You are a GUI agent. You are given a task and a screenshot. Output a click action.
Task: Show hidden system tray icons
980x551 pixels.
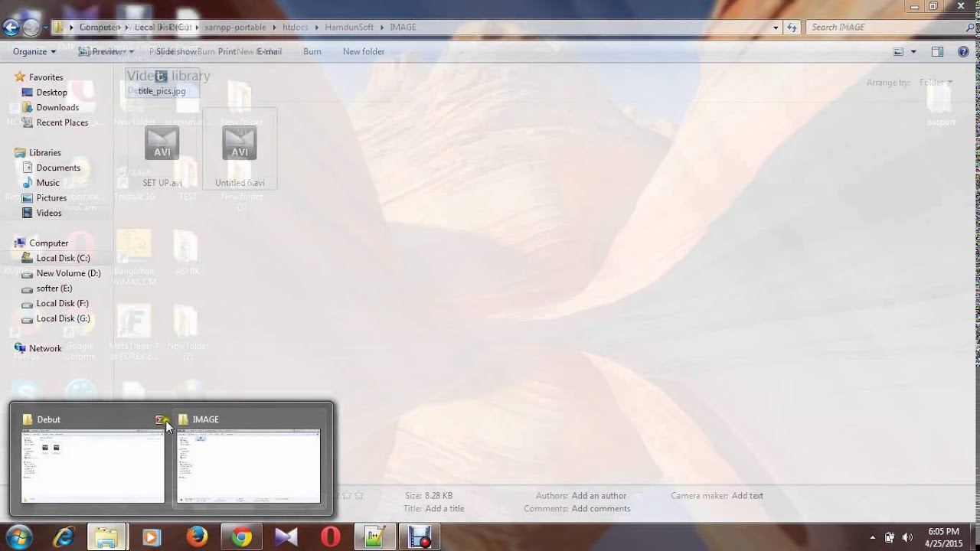point(873,537)
